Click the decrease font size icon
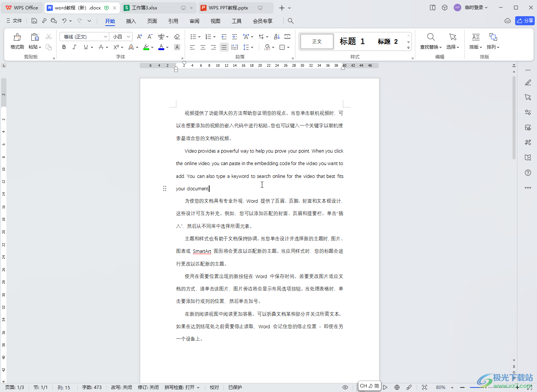 (150, 37)
